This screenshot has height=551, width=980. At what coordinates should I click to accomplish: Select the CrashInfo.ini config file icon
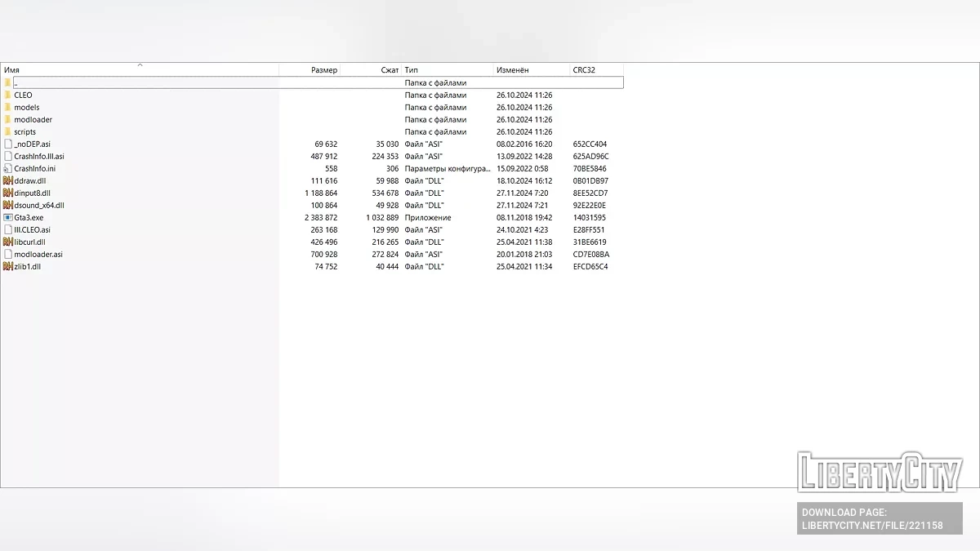[8, 169]
